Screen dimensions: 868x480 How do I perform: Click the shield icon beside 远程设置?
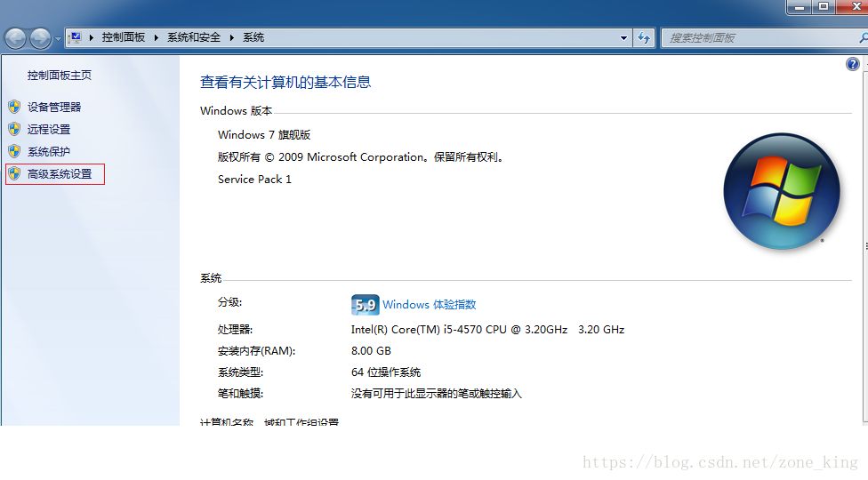14,129
